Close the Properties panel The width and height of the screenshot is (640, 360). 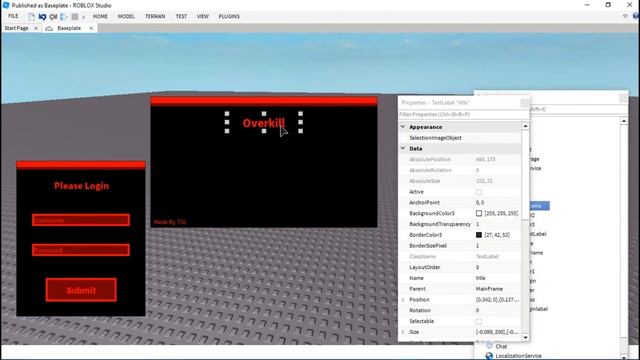(525, 102)
